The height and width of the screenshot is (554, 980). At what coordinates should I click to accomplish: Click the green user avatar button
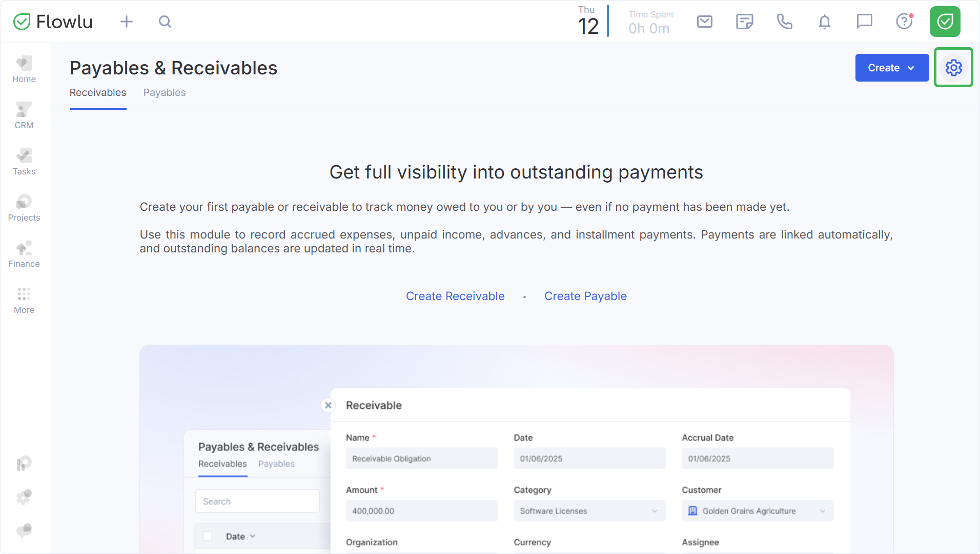pyautogui.click(x=945, y=22)
